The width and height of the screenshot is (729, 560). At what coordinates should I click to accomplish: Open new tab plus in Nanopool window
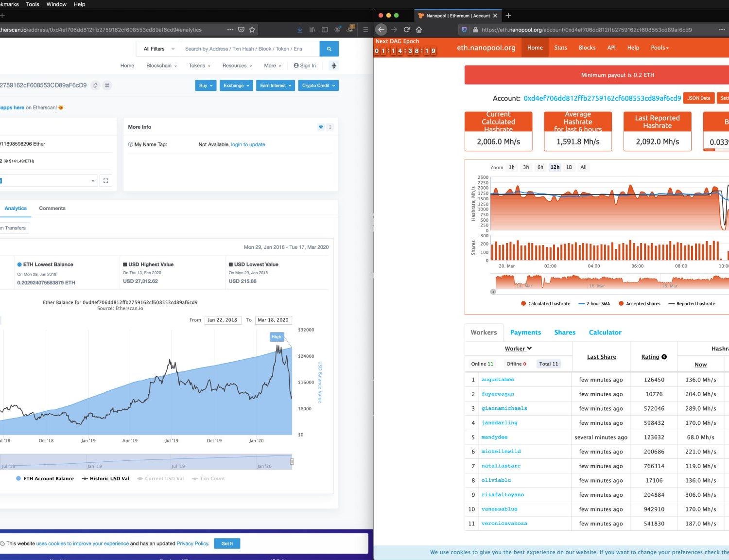[x=508, y=16]
